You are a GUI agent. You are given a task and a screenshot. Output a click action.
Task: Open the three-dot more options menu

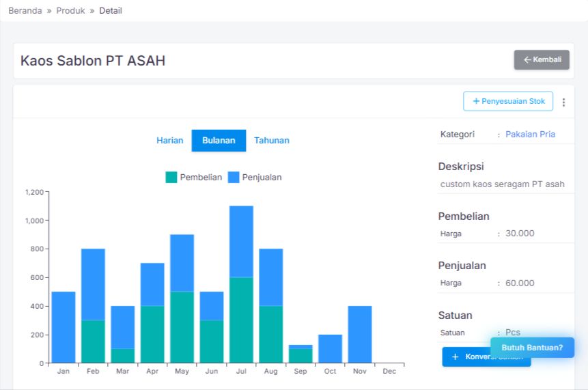(x=563, y=102)
